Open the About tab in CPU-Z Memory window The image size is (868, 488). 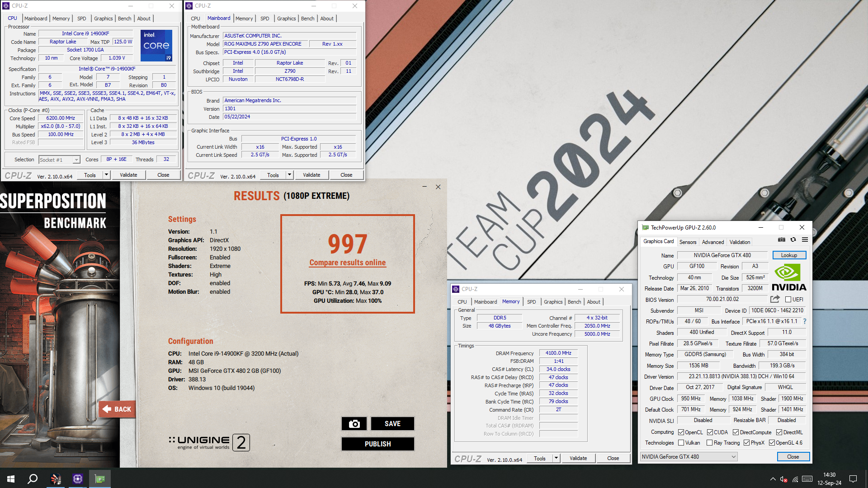tap(594, 302)
